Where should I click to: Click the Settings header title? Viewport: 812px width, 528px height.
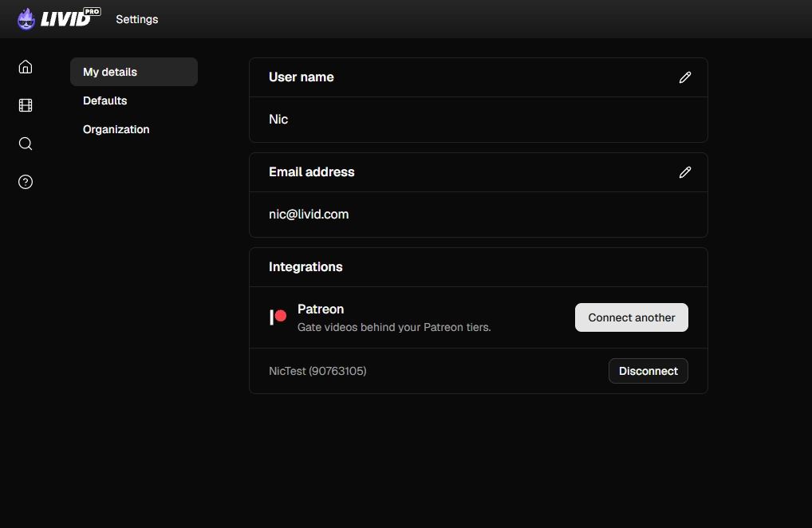click(x=136, y=19)
